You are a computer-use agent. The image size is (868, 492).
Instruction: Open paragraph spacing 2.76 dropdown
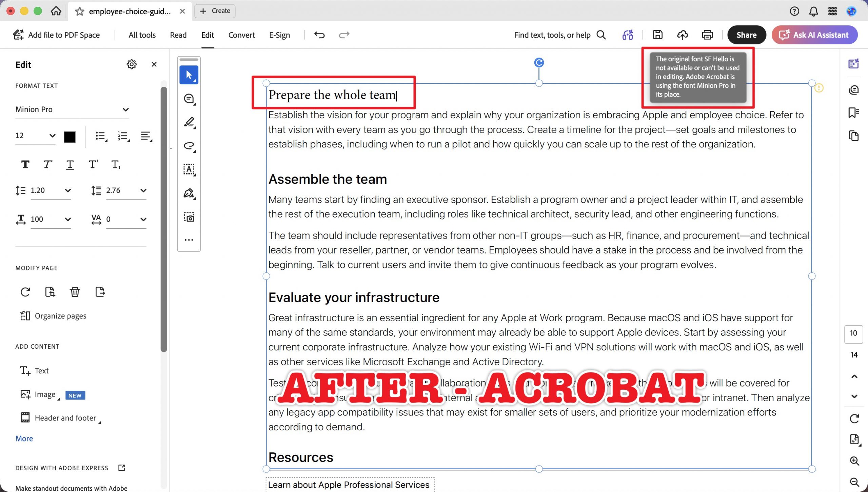click(126, 190)
